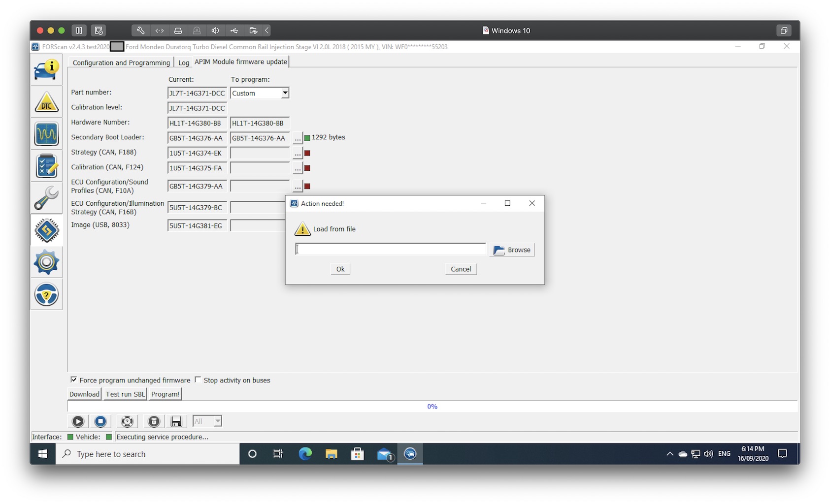The image size is (830, 504).
Task: Switch to Configuration and Programming tab
Action: (121, 63)
